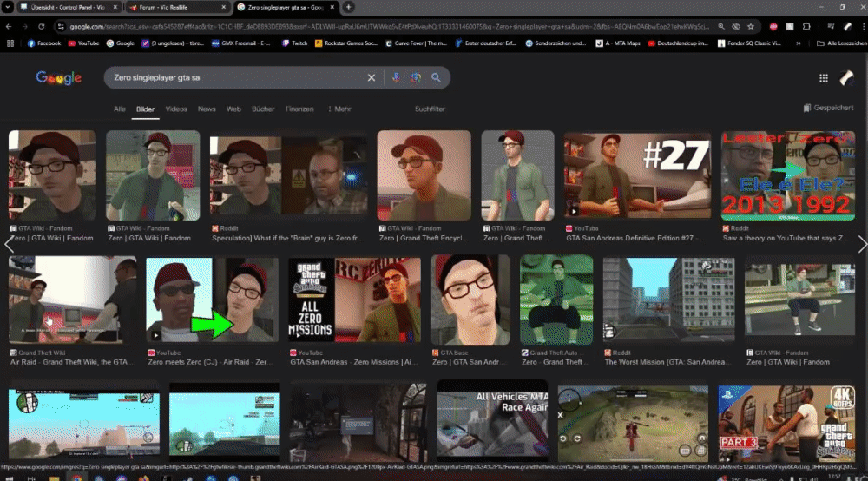Viewport: 868px width, 481px height.
Task: Click the magnifier search button
Action: tap(437, 78)
